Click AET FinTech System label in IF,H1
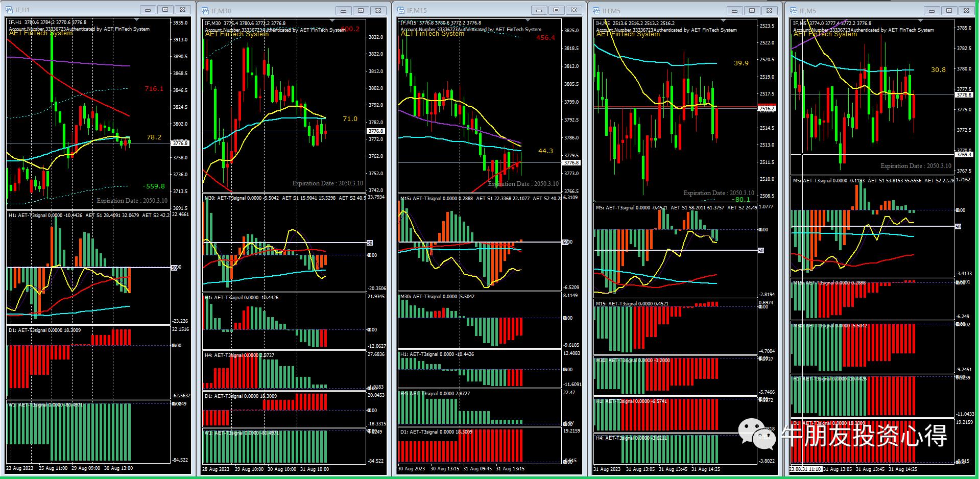Image resolution: width=980 pixels, height=479 pixels. [x=41, y=33]
